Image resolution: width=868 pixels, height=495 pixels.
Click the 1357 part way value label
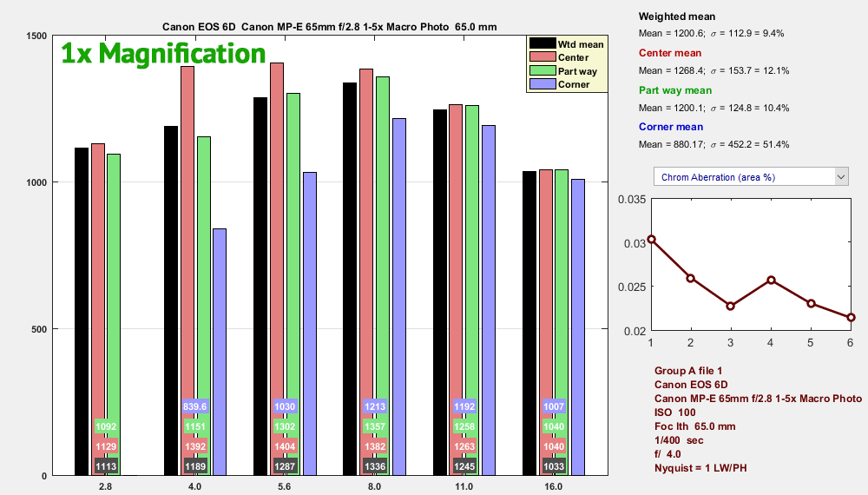click(375, 426)
